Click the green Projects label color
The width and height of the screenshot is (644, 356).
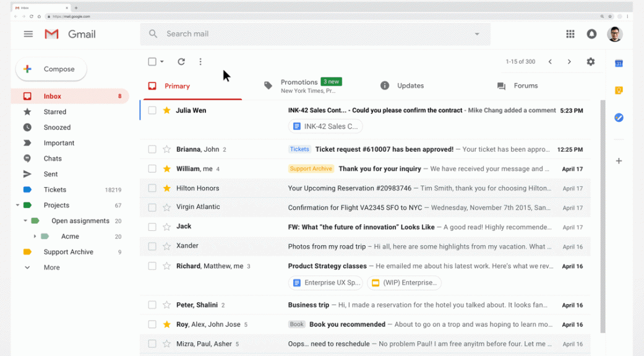(x=27, y=205)
